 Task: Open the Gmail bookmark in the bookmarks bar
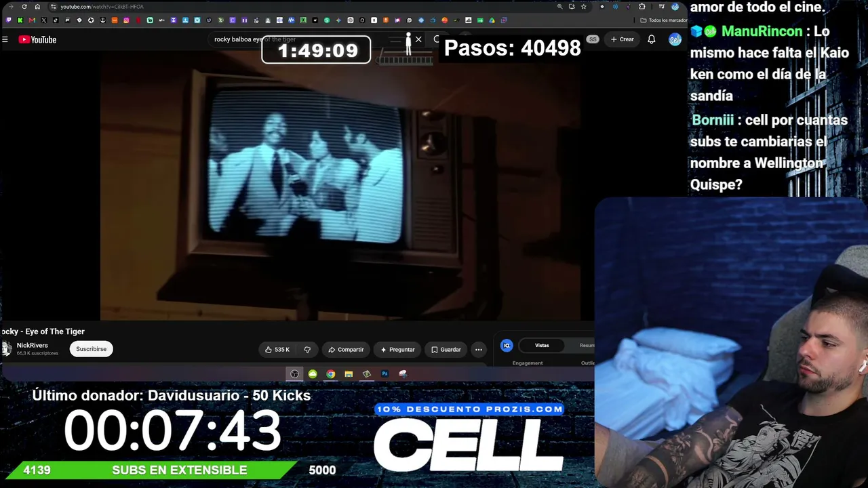pyautogui.click(x=32, y=20)
